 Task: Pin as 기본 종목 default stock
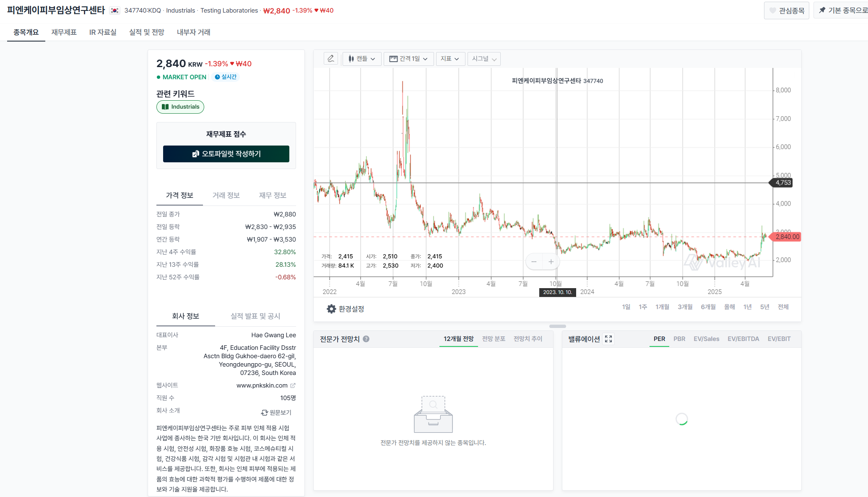841,10
